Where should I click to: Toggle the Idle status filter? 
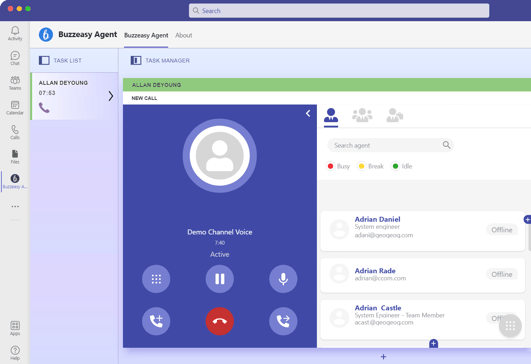click(402, 166)
